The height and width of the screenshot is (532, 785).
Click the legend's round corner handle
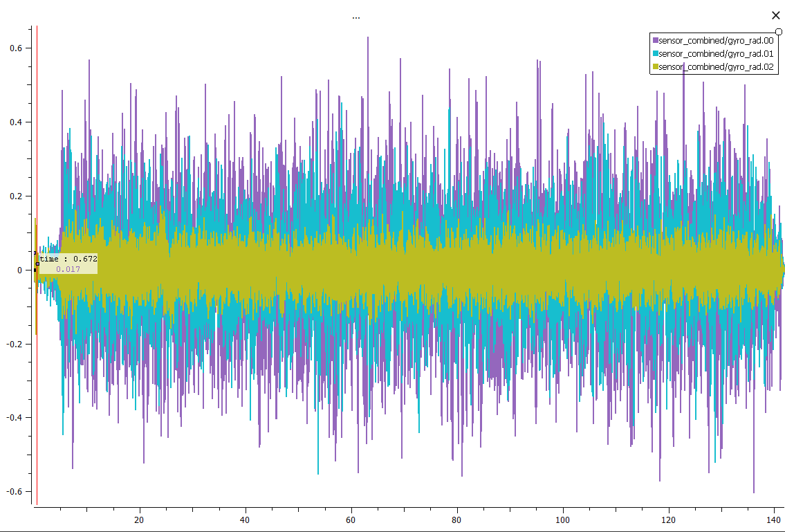click(x=779, y=31)
